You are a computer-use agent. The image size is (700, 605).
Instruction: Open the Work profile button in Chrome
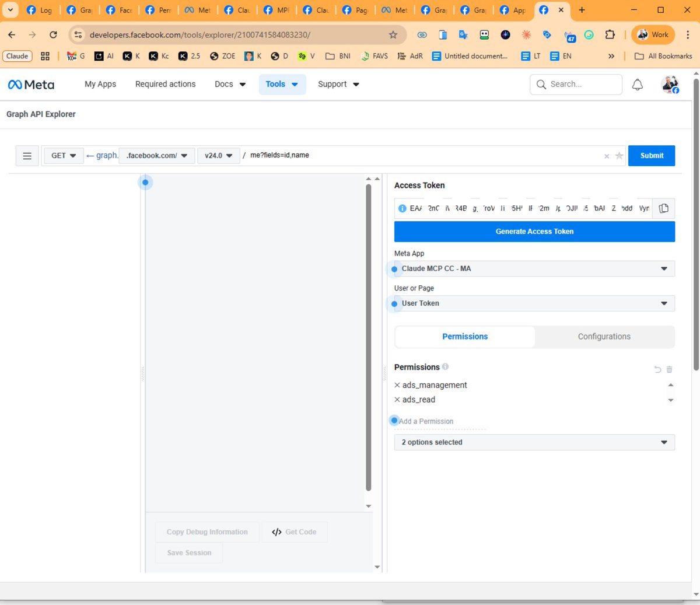point(653,35)
